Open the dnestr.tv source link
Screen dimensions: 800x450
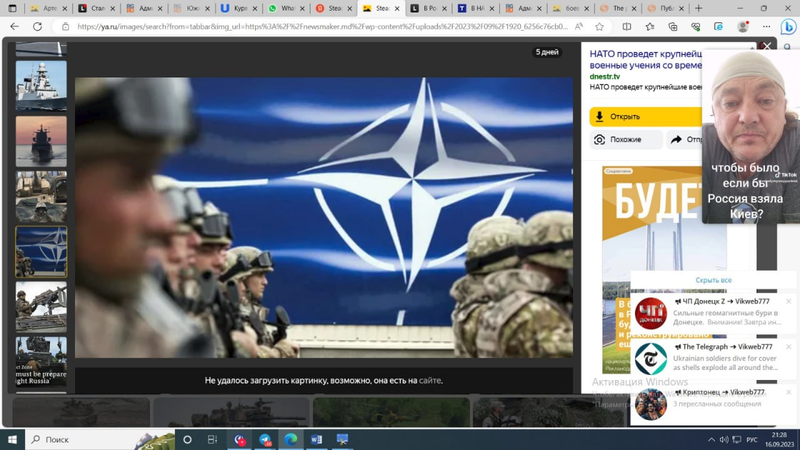pyautogui.click(x=604, y=76)
